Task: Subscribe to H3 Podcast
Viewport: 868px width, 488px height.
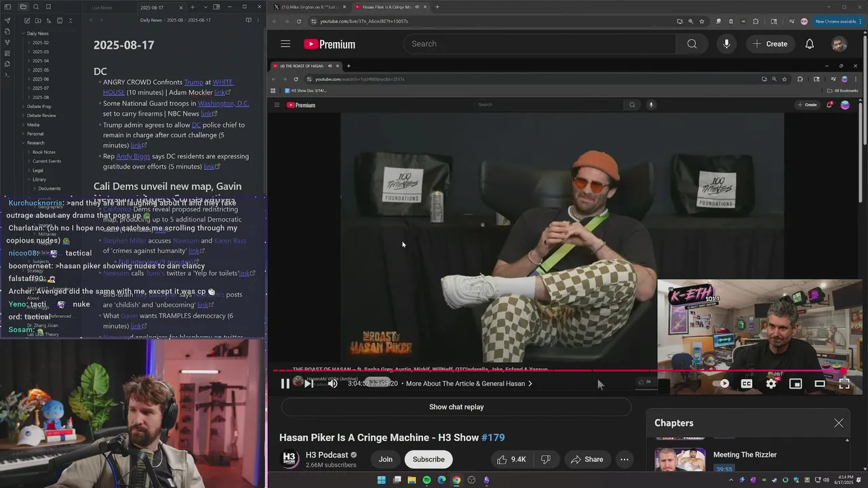Action: coord(429,460)
